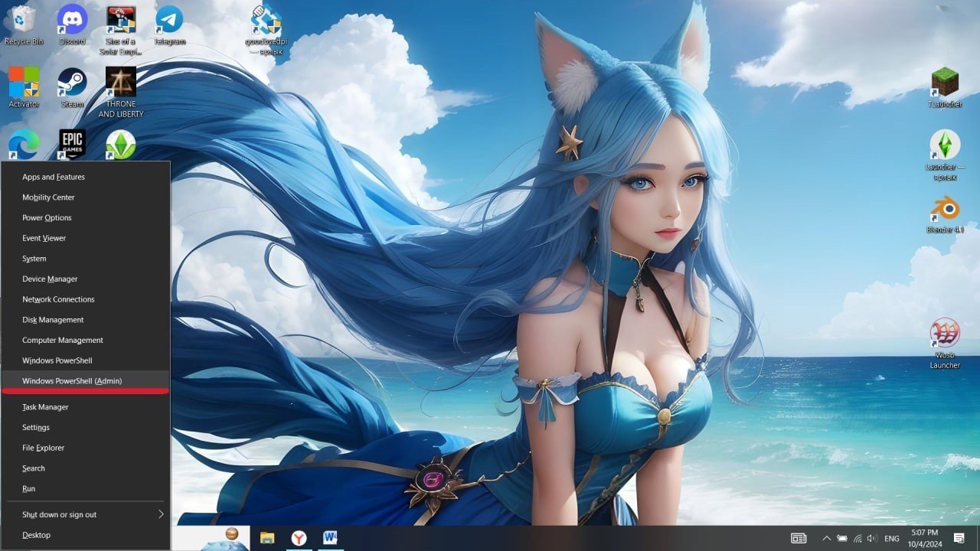Select the System menu entry
This screenshot has height=551, width=980.
(86, 259)
